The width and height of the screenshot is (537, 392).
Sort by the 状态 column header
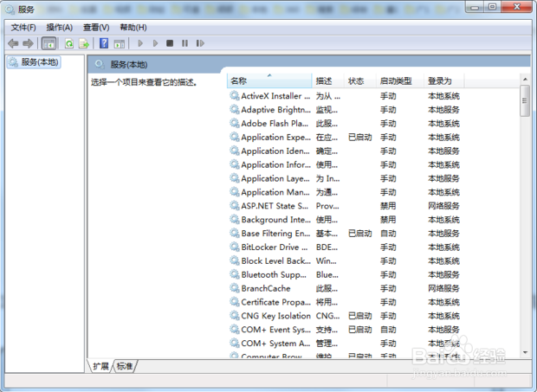point(360,81)
